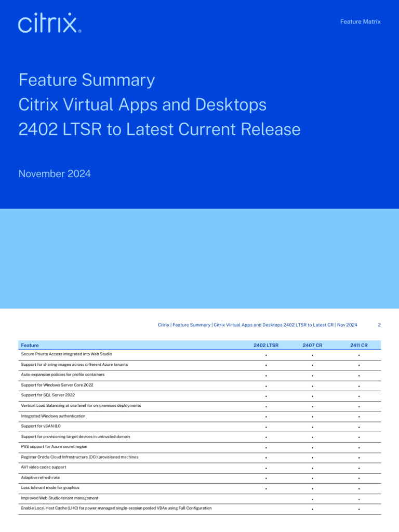The height and width of the screenshot is (532, 399).
Task: Click the Citrix logo
Action: [49, 23]
